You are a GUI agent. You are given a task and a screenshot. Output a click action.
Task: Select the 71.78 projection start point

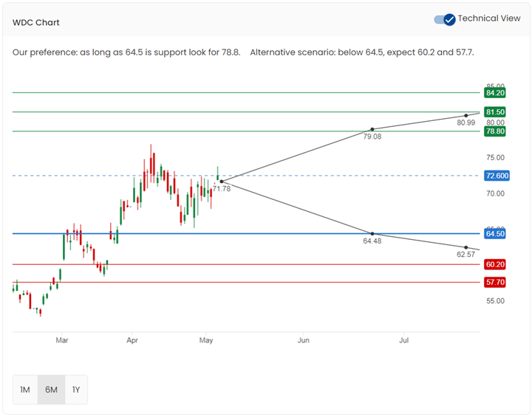222,182
